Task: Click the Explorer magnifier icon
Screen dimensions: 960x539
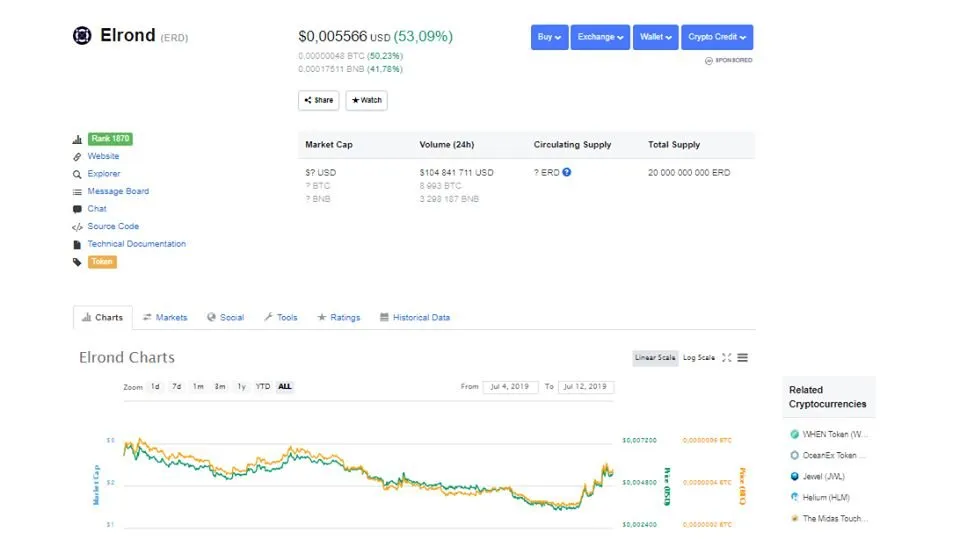Action: tap(77, 175)
